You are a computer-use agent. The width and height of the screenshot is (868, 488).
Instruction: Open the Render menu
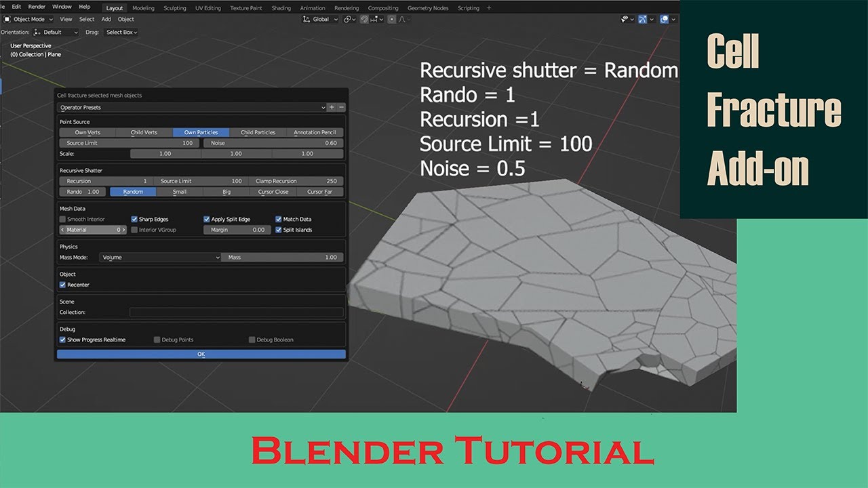coord(37,7)
